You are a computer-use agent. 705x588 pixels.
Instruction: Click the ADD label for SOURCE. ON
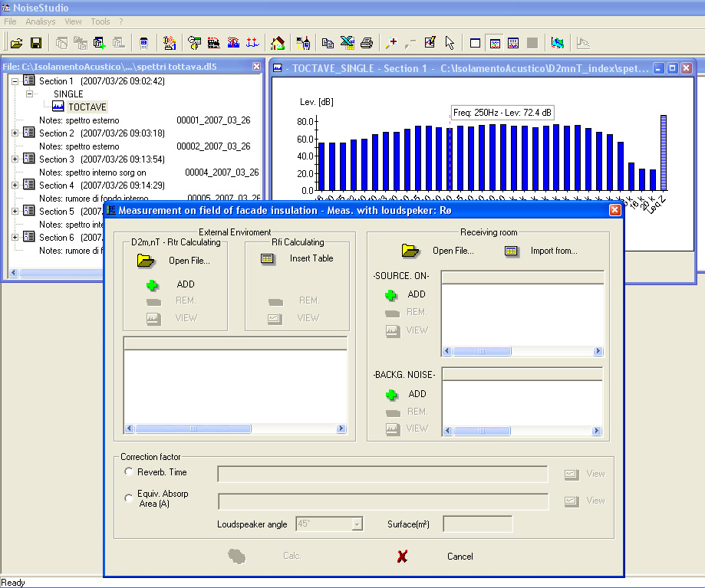pos(417,294)
